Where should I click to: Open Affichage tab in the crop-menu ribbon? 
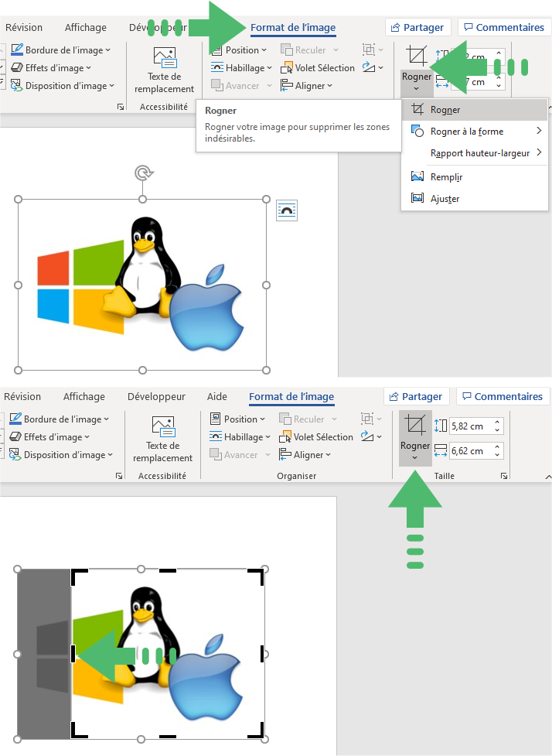[x=85, y=28]
